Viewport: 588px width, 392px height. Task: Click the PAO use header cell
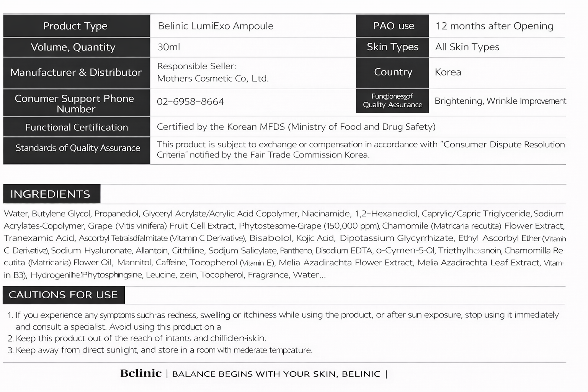(393, 26)
